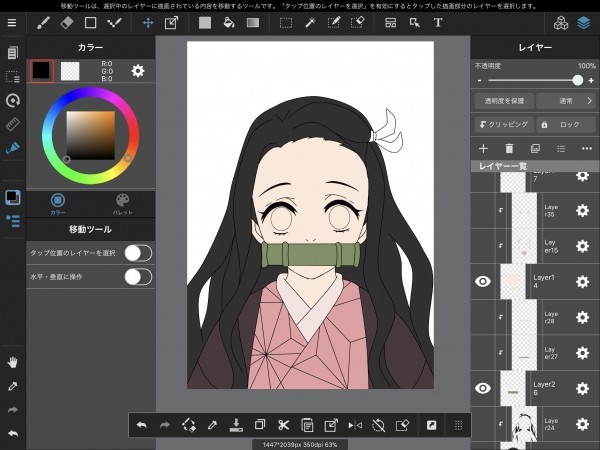
Task: Hide Layer14 using its eye icon
Action: pyautogui.click(x=483, y=282)
